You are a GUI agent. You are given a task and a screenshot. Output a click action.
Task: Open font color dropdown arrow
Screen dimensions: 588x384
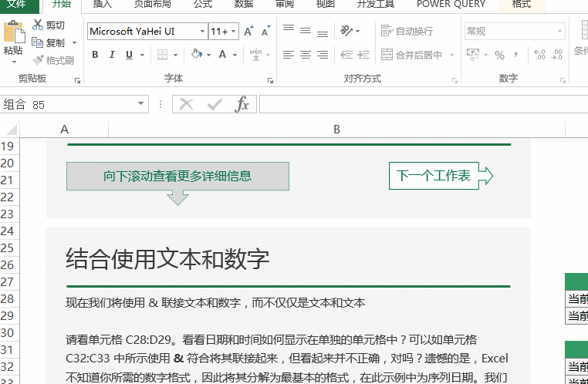(235, 55)
